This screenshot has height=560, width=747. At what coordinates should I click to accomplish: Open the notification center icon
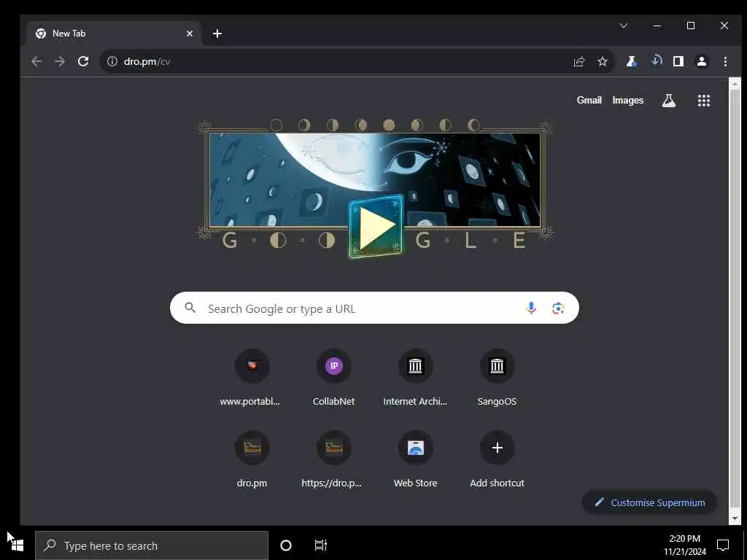[x=723, y=545]
